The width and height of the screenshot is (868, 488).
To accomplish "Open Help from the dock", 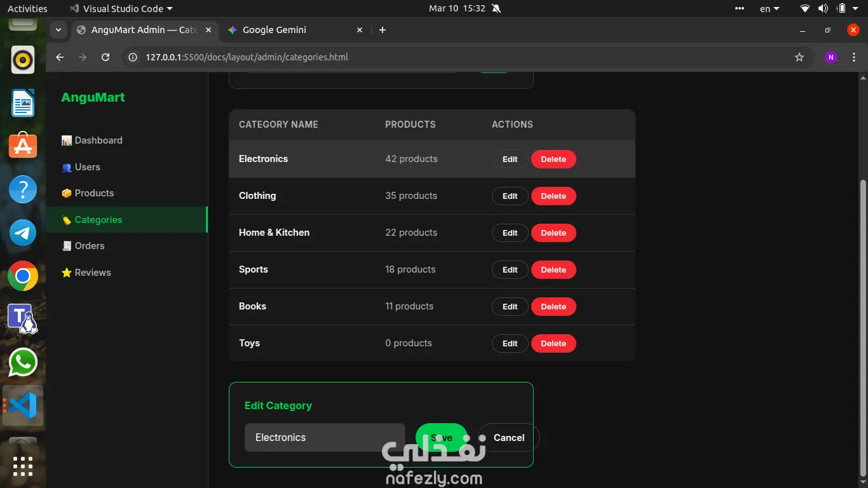I will tap(23, 189).
